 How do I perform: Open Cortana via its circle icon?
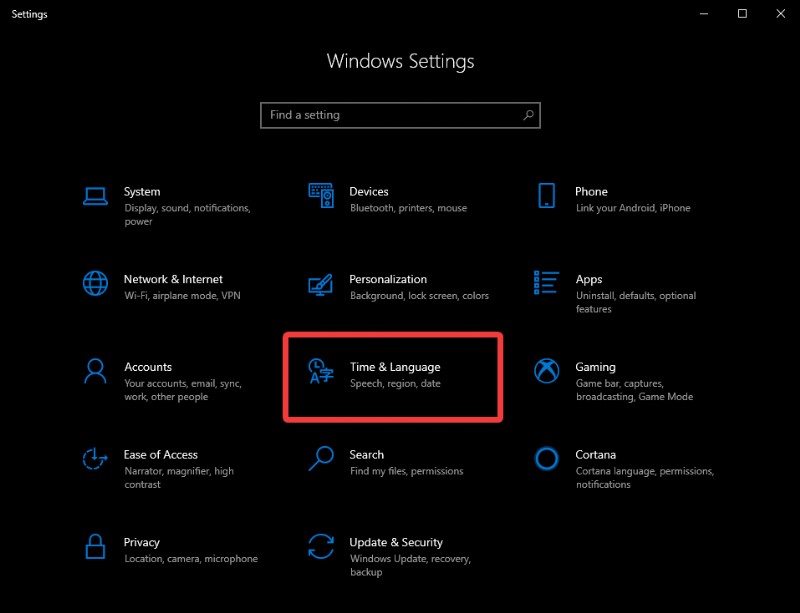[x=546, y=459]
